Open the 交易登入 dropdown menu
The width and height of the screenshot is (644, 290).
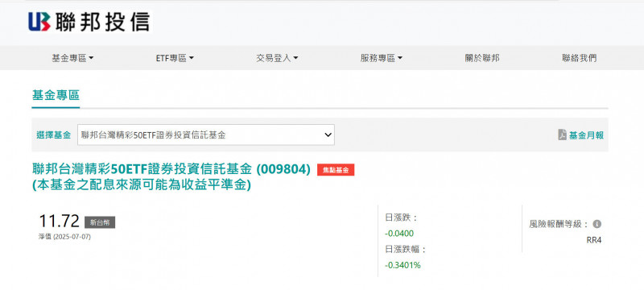pyautogui.click(x=277, y=58)
